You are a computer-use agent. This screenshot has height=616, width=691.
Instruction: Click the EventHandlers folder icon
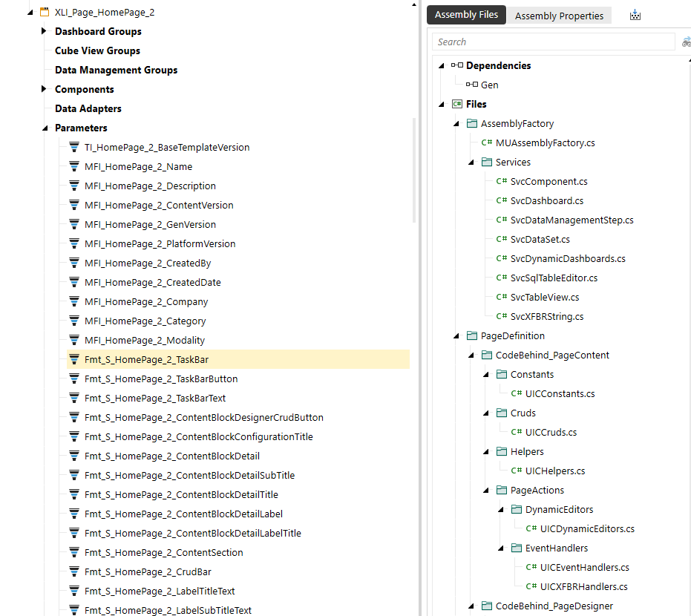[517, 548]
